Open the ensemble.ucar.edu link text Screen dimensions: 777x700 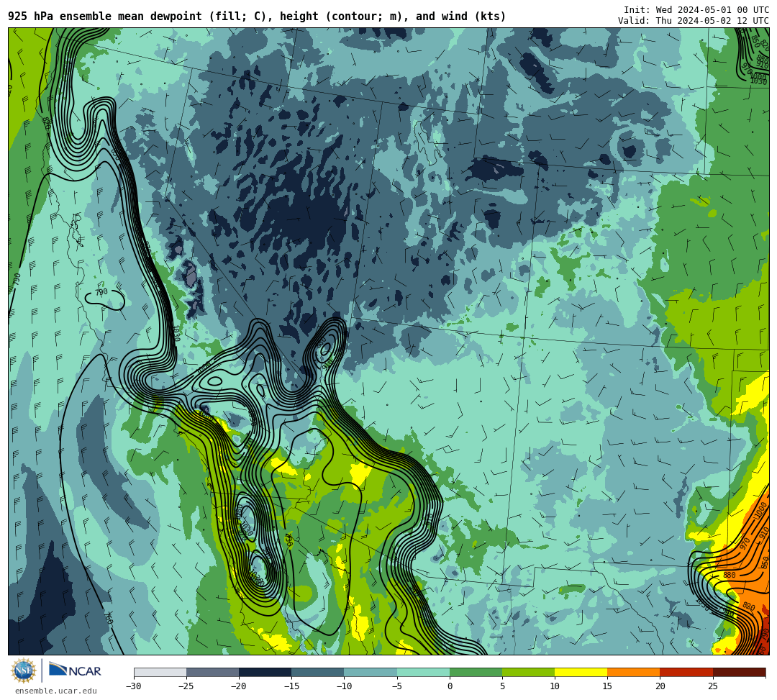coord(56,691)
